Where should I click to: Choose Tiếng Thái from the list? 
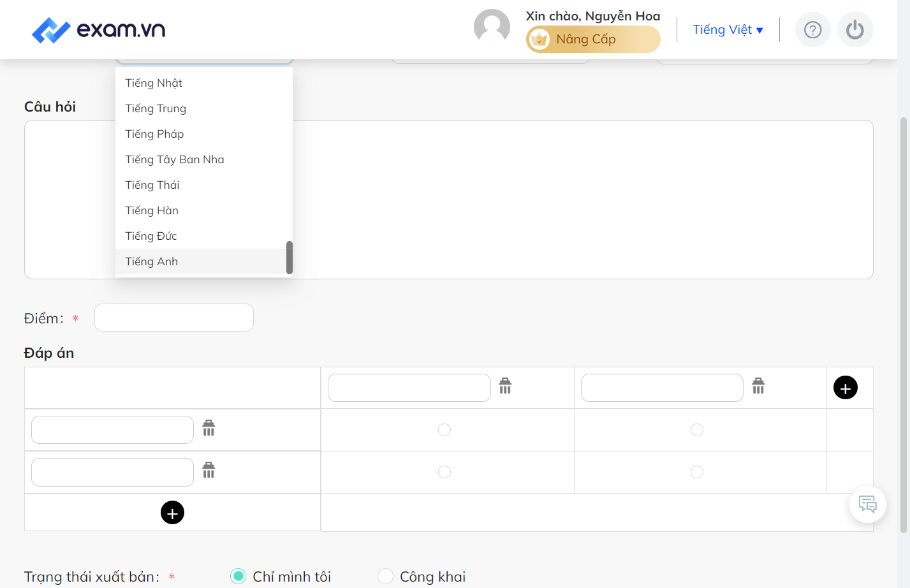pyautogui.click(x=204, y=185)
